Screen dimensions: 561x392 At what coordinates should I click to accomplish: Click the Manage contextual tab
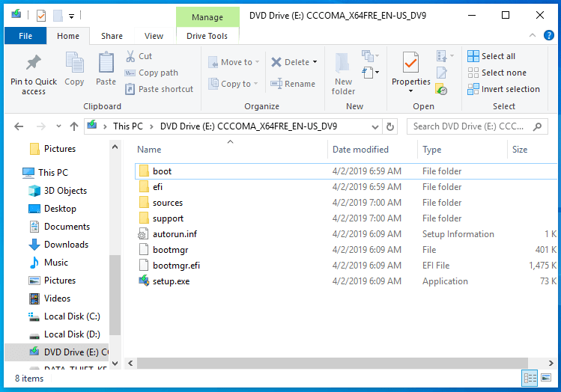point(207,16)
